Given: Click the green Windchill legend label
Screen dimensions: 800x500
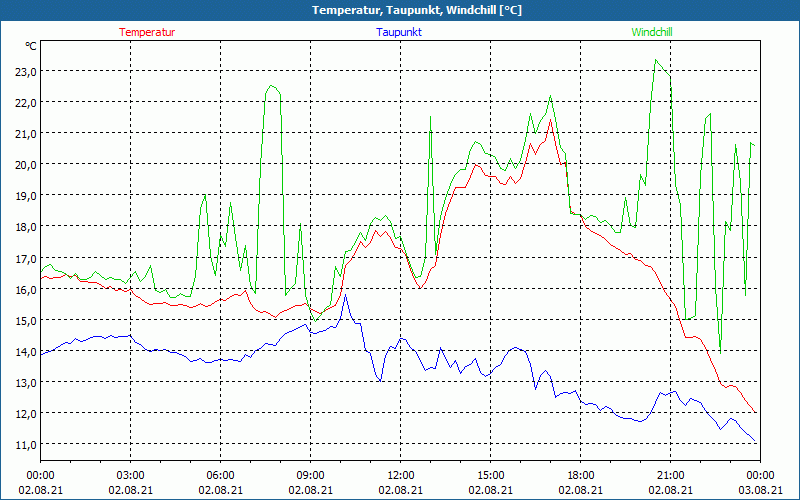Looking at the screenshot, I should 651,32.
